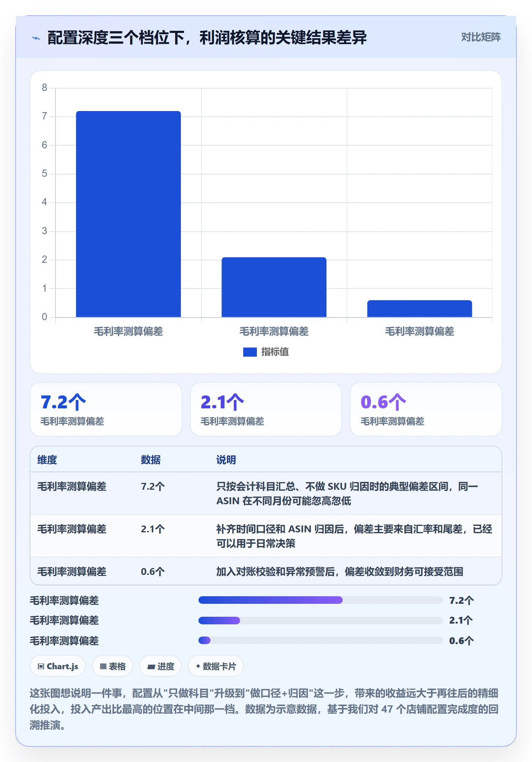This screenshot has width=532, height=762.
Task: Open the 7.2个 data card
Action: [x=106, y=409]
